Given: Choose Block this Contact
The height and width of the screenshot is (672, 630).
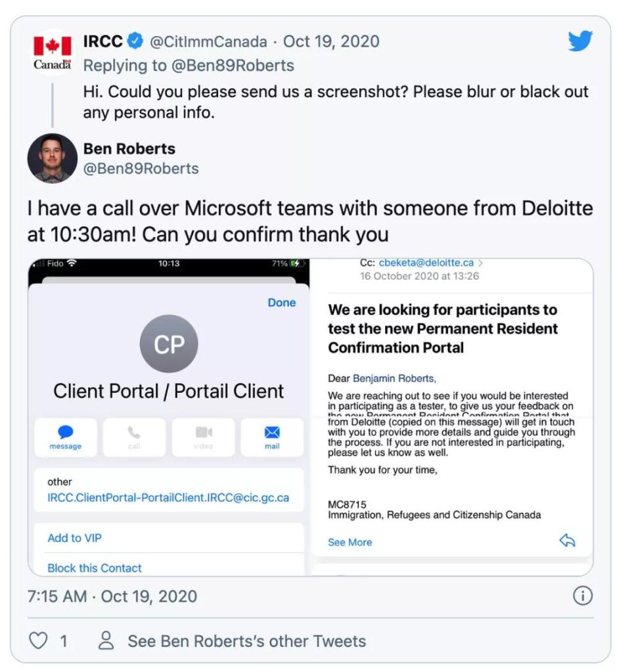Looking at the screenshot, I should pos(95,568).
